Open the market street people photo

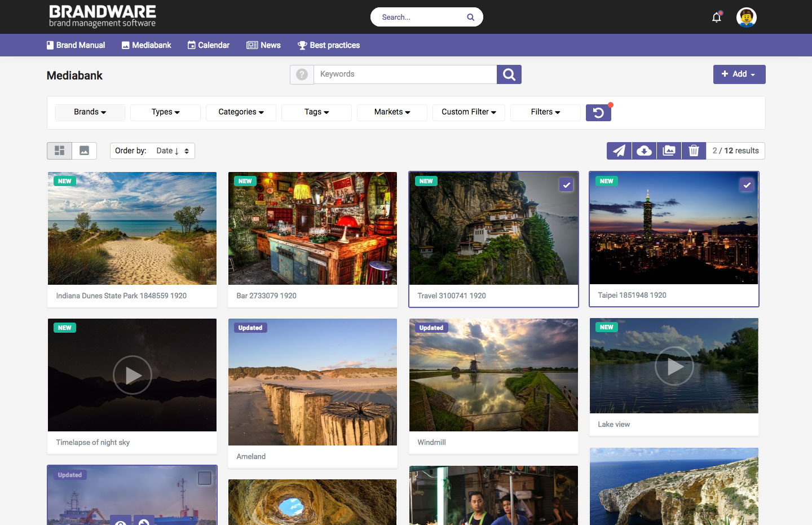click(x=493, y=495)
